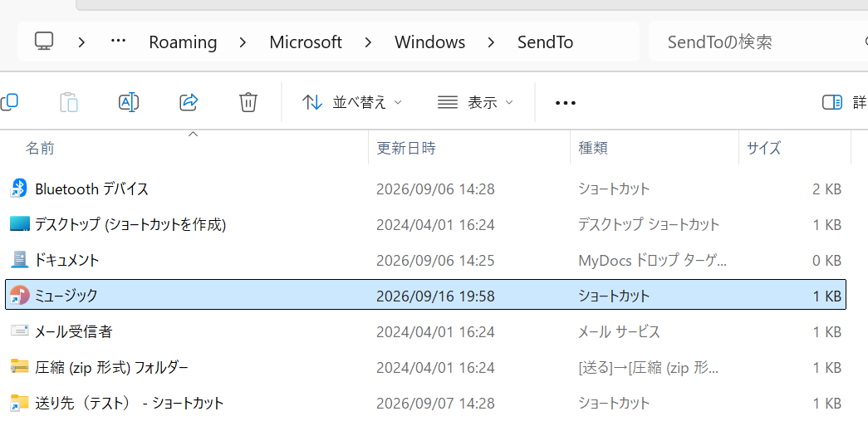The width and height of the screenshot is (868, 436).
Task: Select the メール受信者 file name
Action: (74, 331)
